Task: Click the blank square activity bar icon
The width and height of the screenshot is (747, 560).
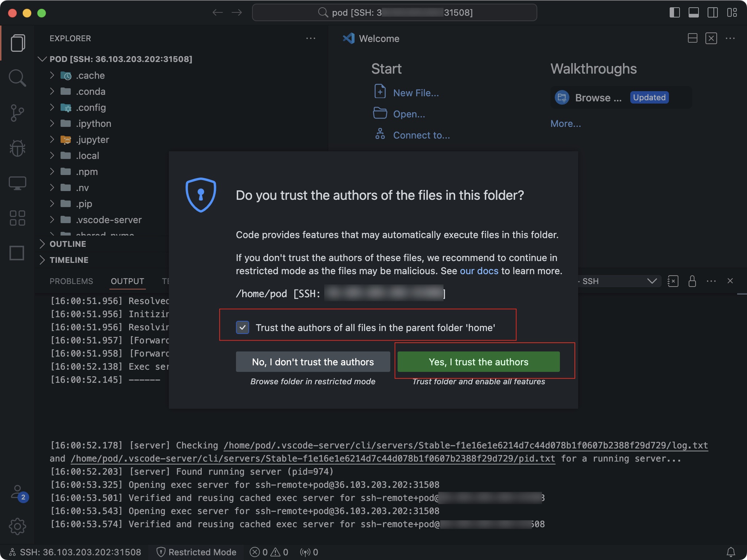Action: (17, 253)
